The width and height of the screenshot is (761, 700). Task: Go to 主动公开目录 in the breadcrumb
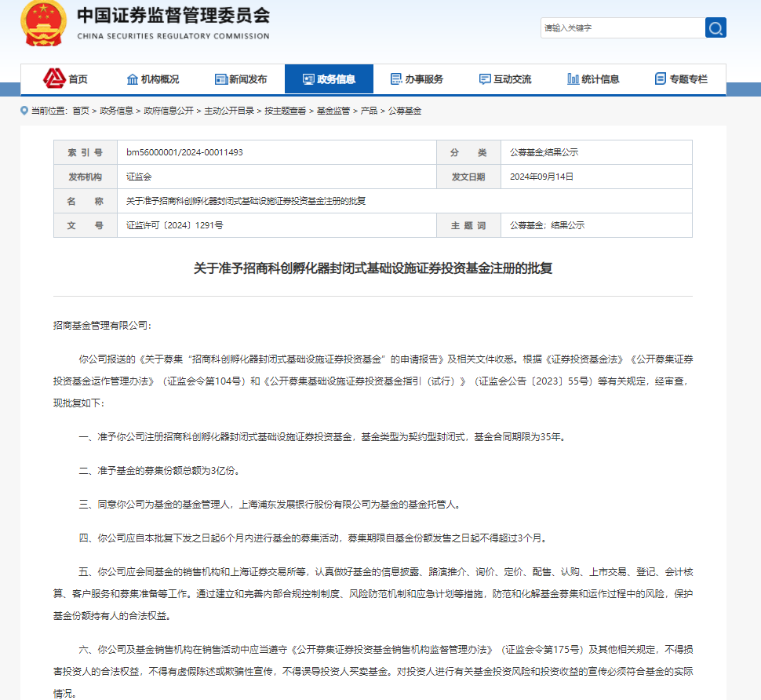click(229, 111)
